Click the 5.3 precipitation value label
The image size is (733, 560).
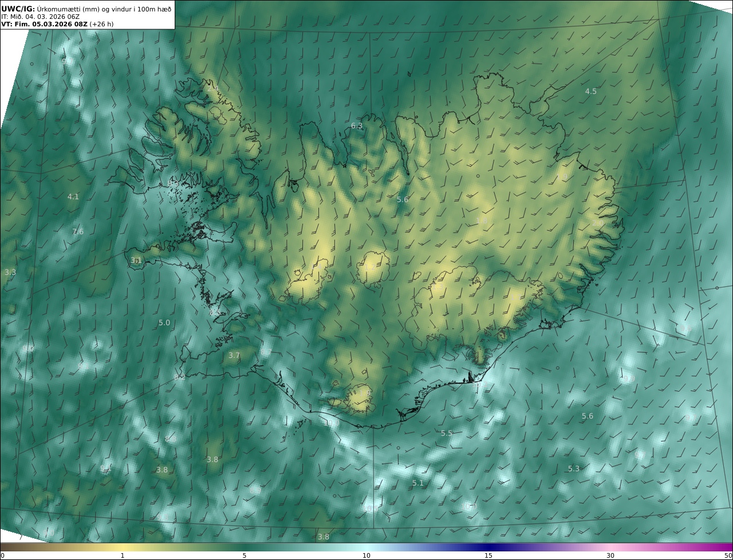pos(574,469)
